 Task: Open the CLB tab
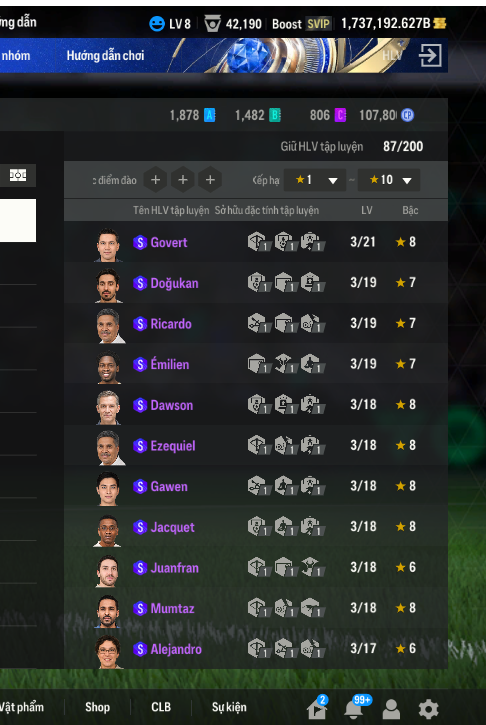tap(161, 707)
